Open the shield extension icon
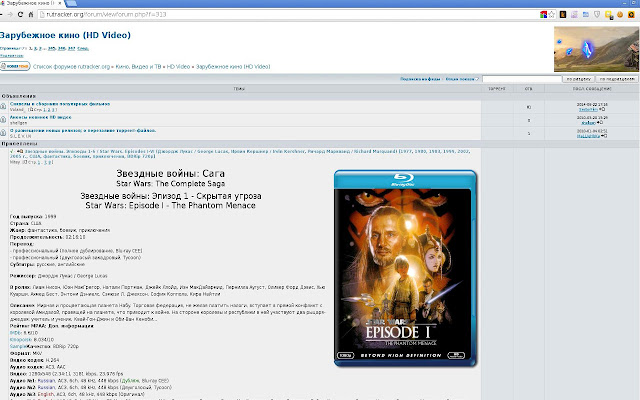Image resolution: width=640 pixels, height=400 pixels. point(597,15)
